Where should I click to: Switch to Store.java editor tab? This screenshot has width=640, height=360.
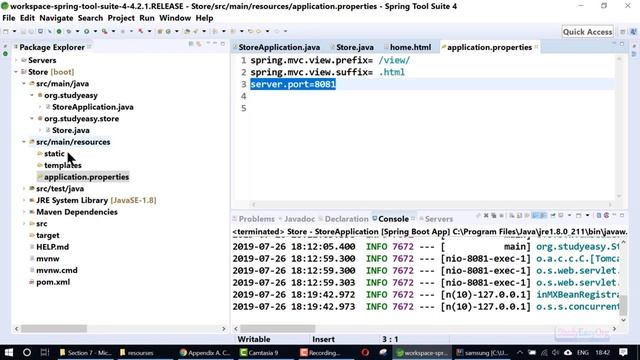tap(355, 47)
